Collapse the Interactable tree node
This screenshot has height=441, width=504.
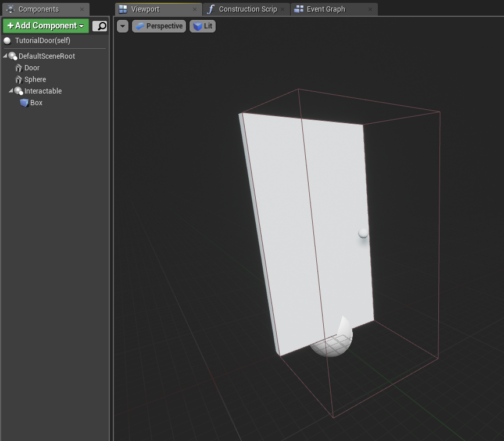[11, 91]
